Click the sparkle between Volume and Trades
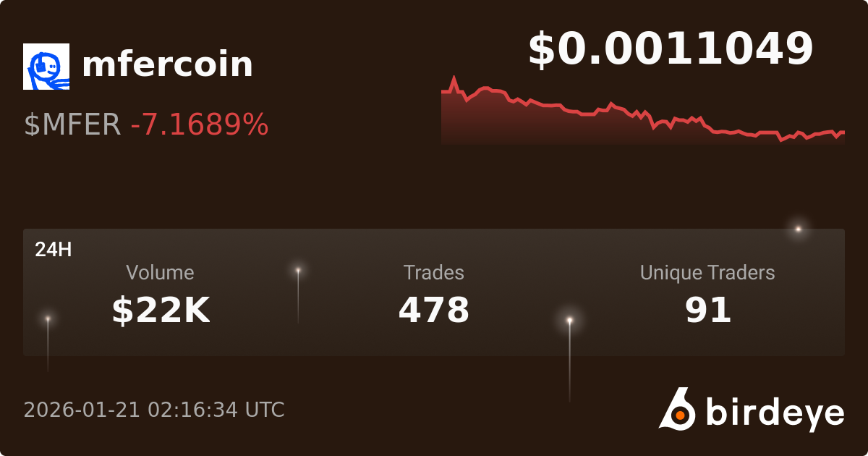Viewport: 868px width, 456px height. [298, 271]
